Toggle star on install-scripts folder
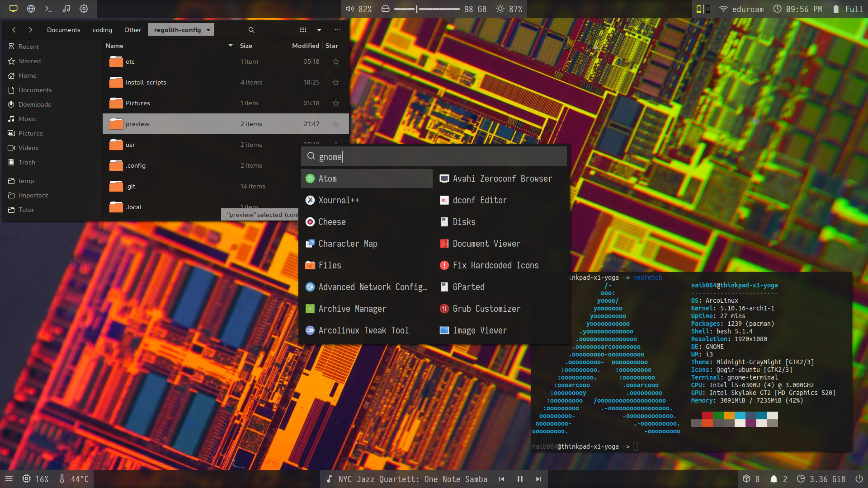The width and height of the screenshot is (868, 488). pos(336,82)
